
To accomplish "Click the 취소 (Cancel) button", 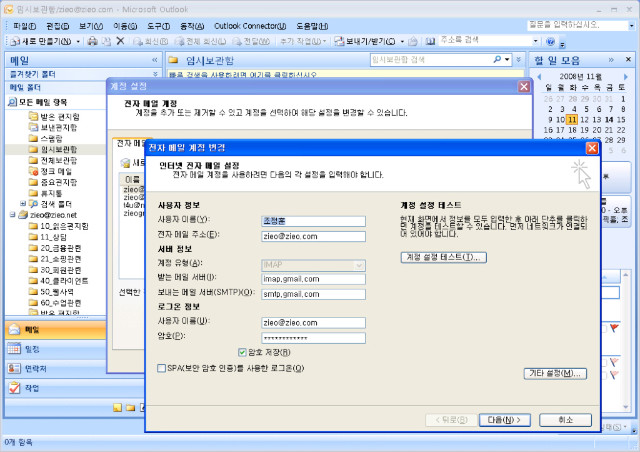I will click(565, 420).
